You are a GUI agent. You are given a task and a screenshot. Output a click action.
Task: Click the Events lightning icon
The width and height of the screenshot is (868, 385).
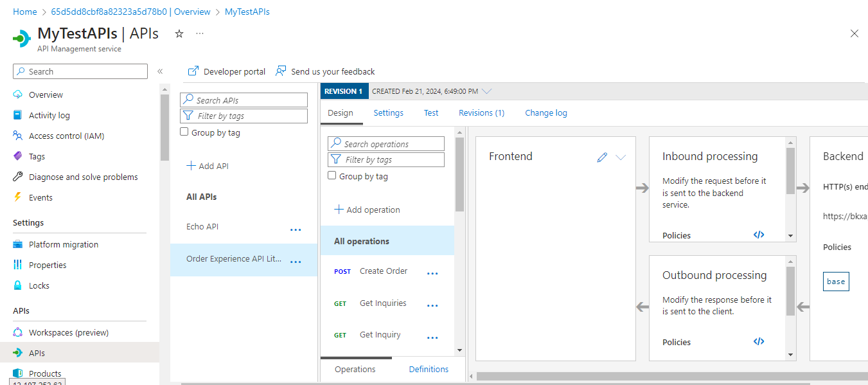[18, 197]
